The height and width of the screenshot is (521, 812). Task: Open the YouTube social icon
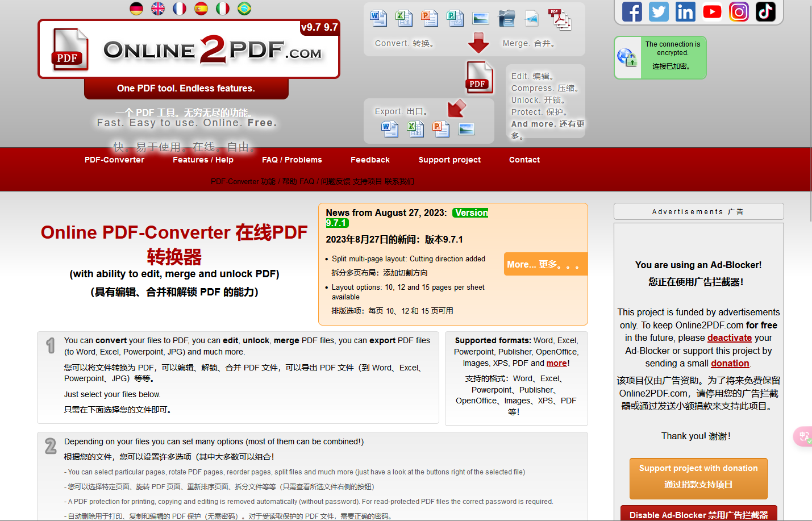click(712, 11)
